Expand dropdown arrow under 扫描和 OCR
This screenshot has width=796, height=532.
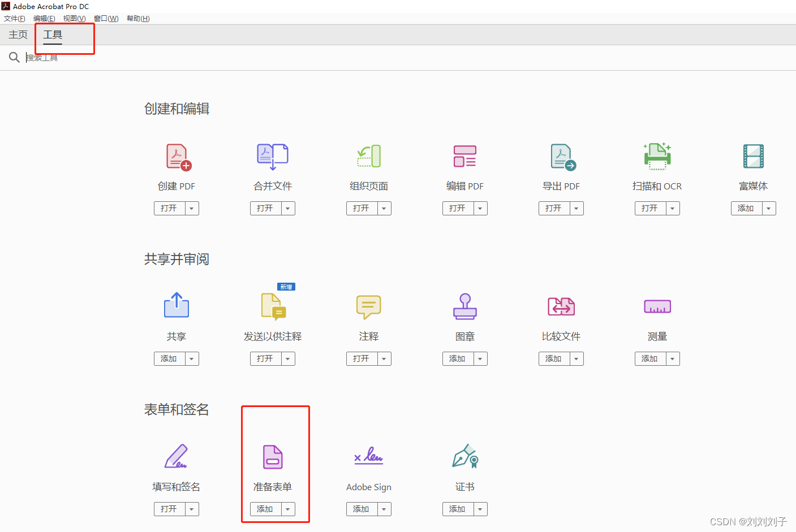tap(673, 208)
